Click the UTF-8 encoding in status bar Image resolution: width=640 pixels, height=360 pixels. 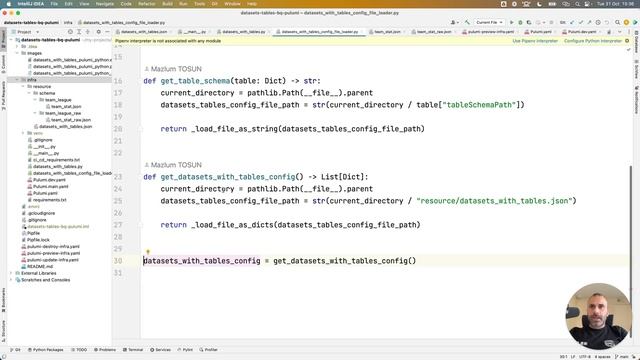(x=585, y=357)
